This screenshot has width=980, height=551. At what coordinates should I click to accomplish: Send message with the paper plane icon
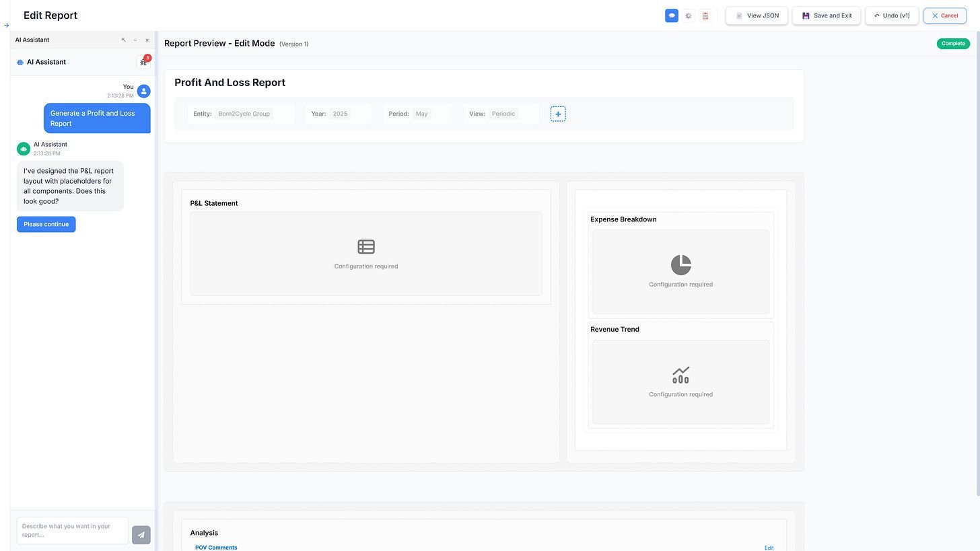pyautogui.click(x=141, y=535)
